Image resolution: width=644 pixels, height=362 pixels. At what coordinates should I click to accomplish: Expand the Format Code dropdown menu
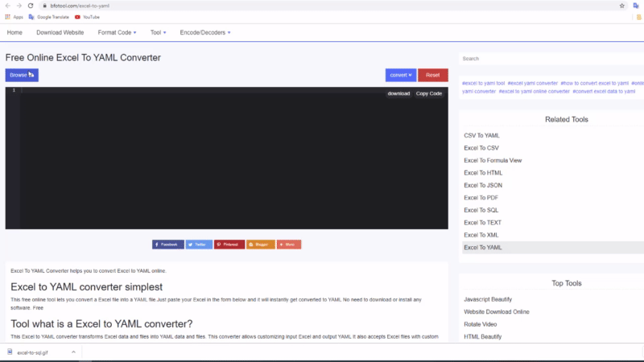pyautogui.click(x=117, y=33)
